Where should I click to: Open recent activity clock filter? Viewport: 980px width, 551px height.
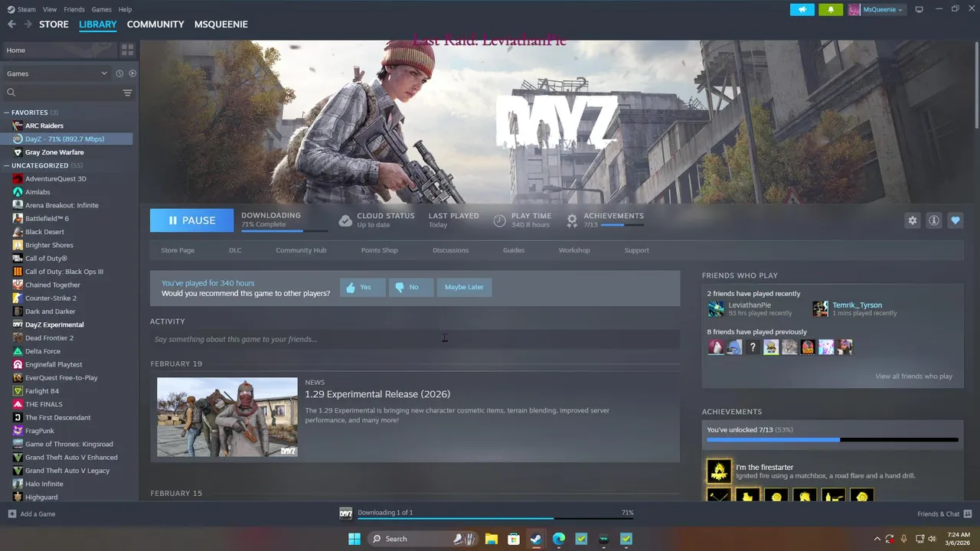click(119, 73)
